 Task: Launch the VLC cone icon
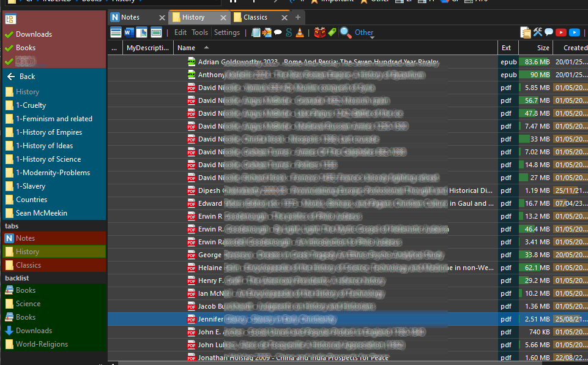(300, 32)
